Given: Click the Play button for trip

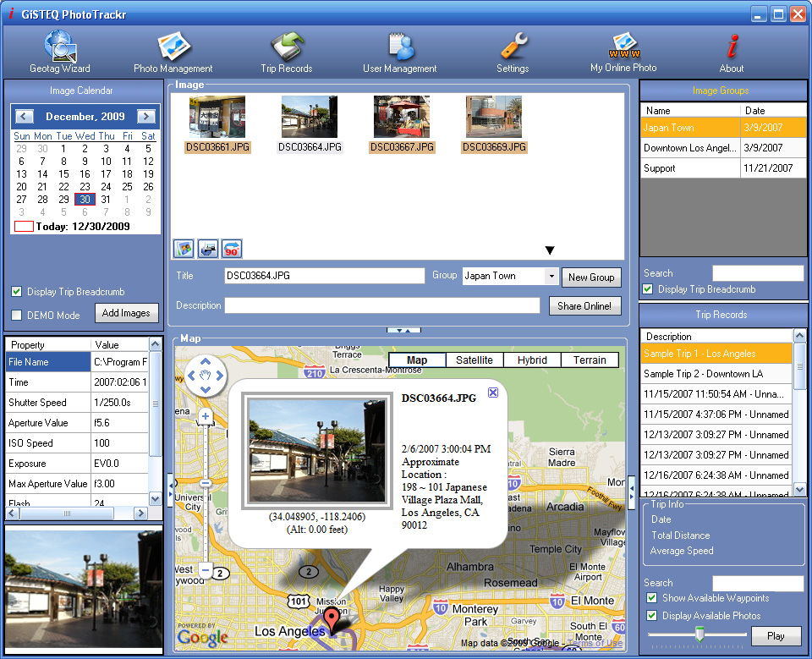Looking at the screenshot, I should coord(776,635).
